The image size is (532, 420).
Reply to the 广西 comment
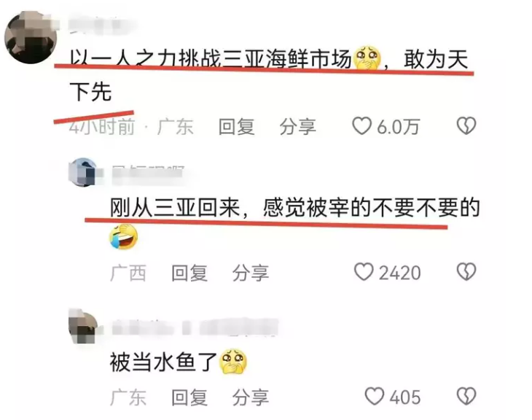[x=189, y=273]
